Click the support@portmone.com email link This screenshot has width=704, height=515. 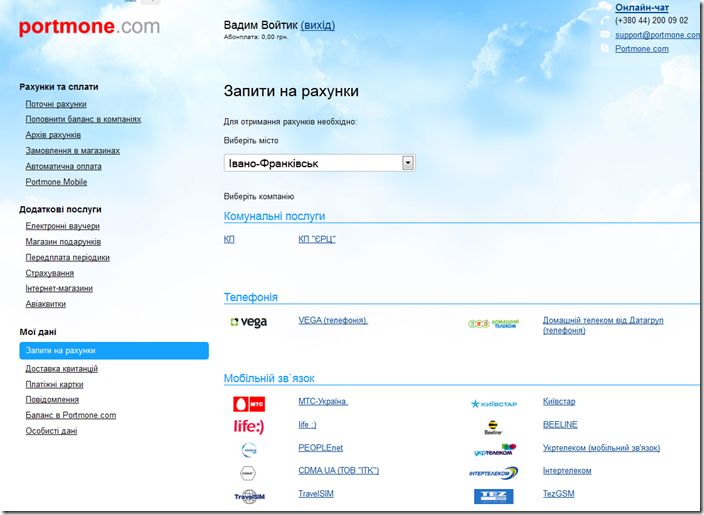(x=657, y=35)
